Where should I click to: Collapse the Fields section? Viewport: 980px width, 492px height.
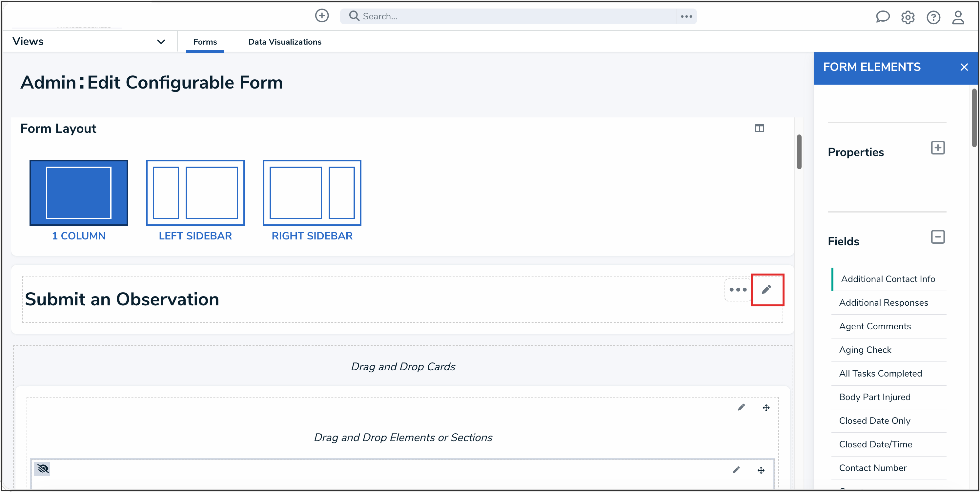click(938, 237)
